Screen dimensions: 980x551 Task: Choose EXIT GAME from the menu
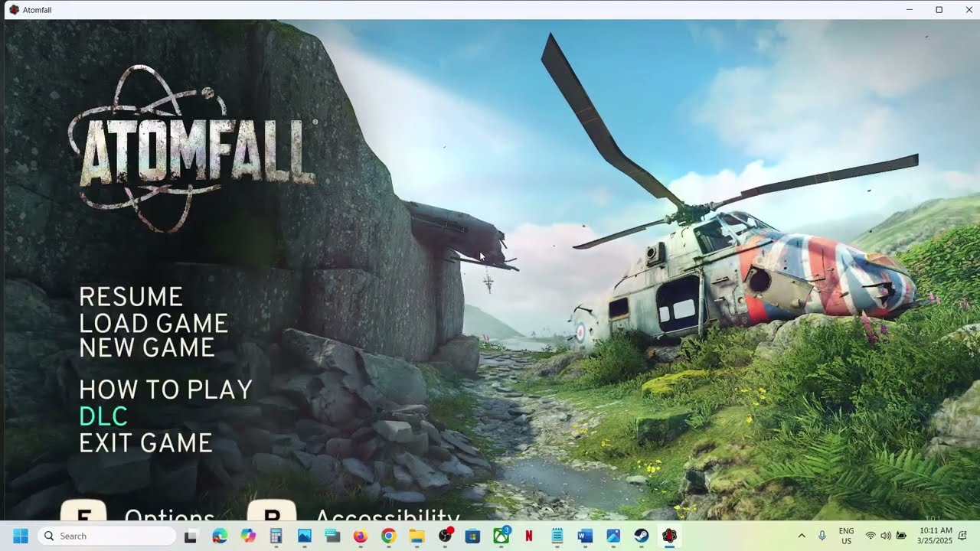(x=145, y=442)
